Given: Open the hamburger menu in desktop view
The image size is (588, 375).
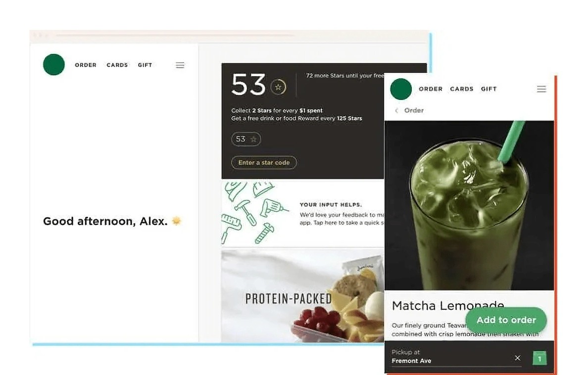Looking at the screenshot, I should 180,65.
